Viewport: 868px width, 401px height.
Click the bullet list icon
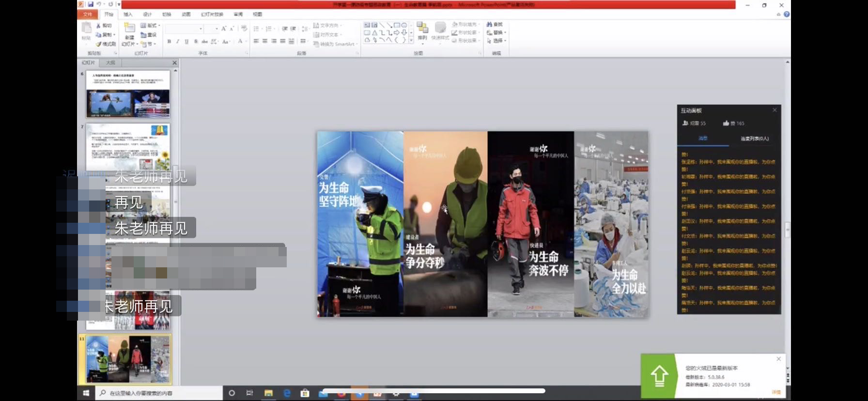(256, 29)
